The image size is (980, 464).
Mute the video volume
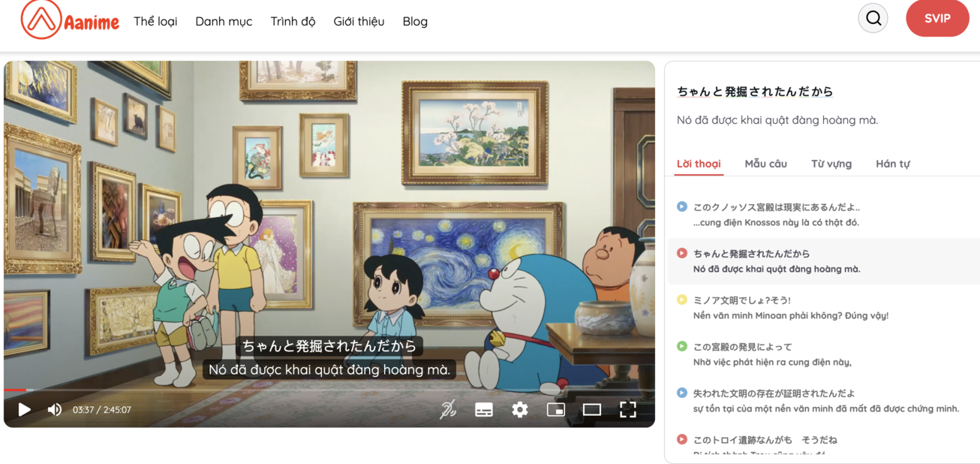tap(54, 410)
